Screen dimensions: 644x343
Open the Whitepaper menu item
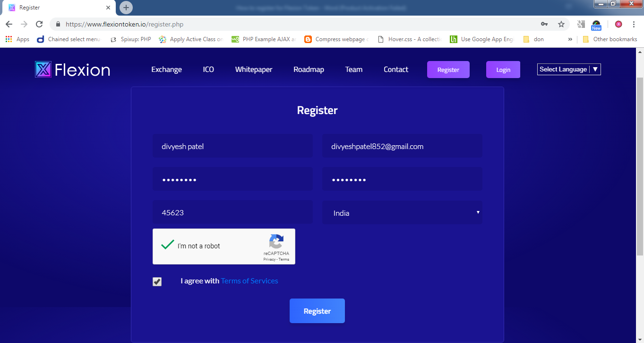click(254, 70)
